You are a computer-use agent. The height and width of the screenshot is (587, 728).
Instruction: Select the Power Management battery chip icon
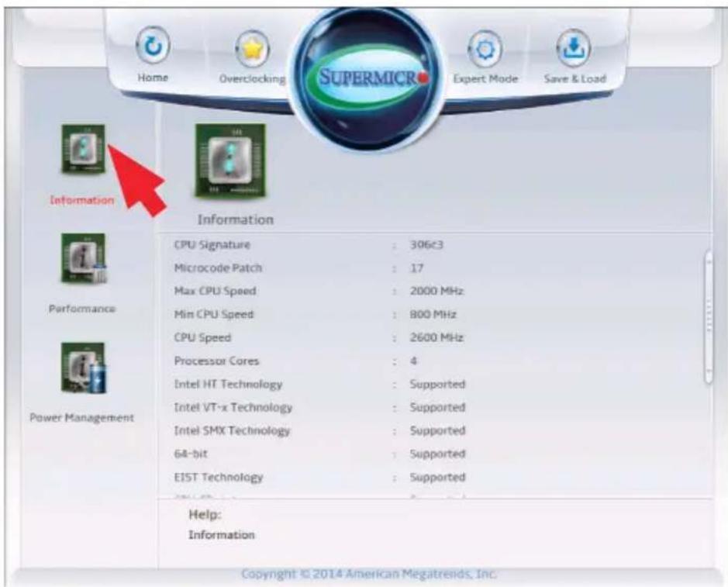pos(84,368)
